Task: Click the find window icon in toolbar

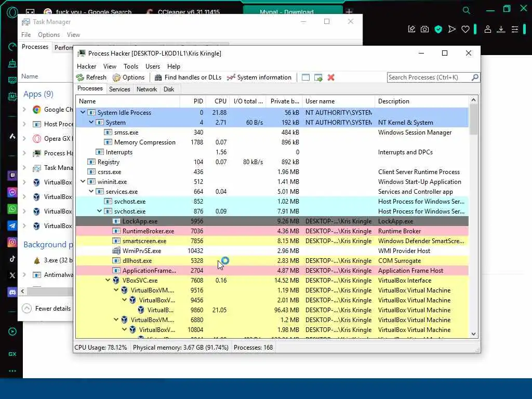Action: 305,77
